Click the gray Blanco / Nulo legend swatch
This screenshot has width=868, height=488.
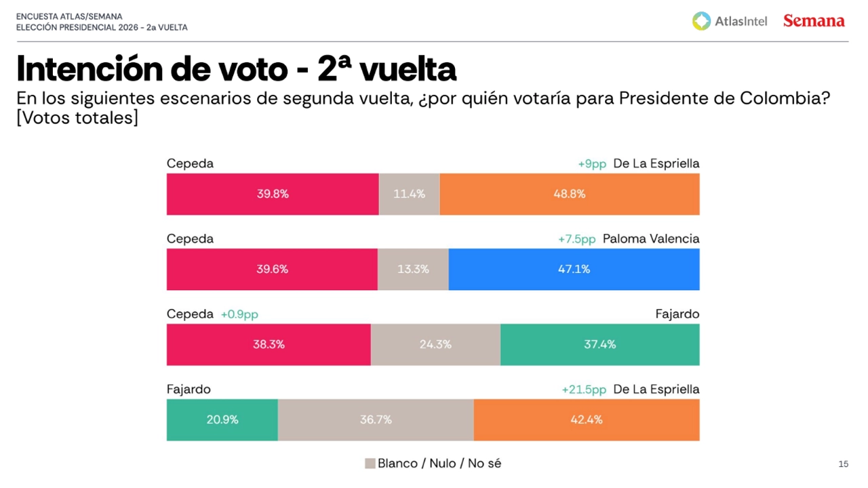(x=370, y=464)
